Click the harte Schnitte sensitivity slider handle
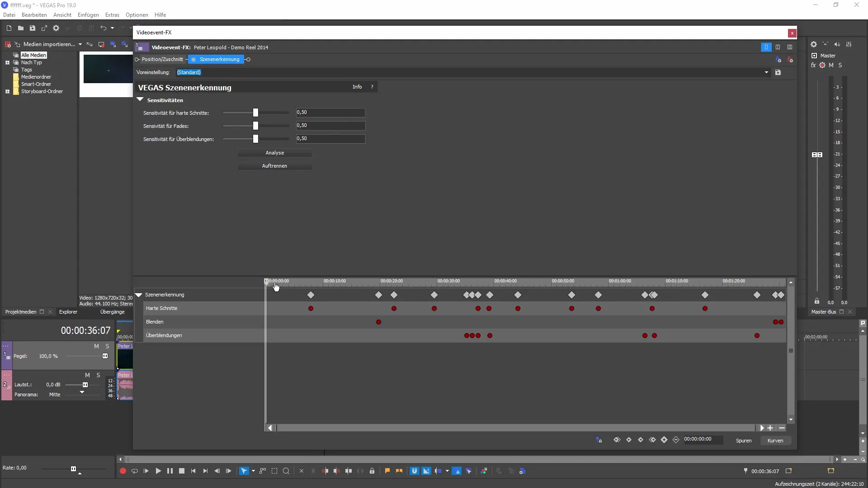 (x=255, y=113)
